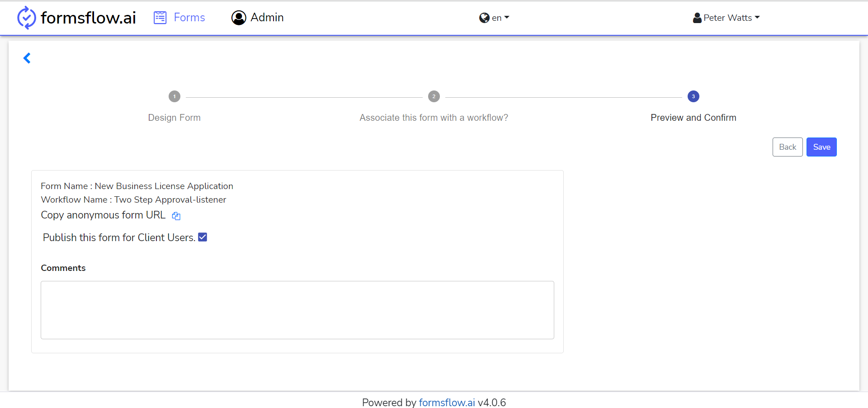Open the Forms navigation item
Screen dimensions: 868x408
tap(179, 18)
